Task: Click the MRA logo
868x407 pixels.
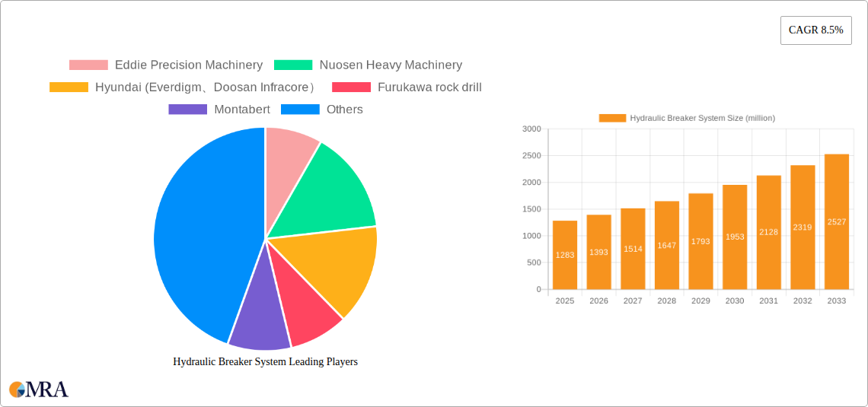Action: (x=39, y=390)
